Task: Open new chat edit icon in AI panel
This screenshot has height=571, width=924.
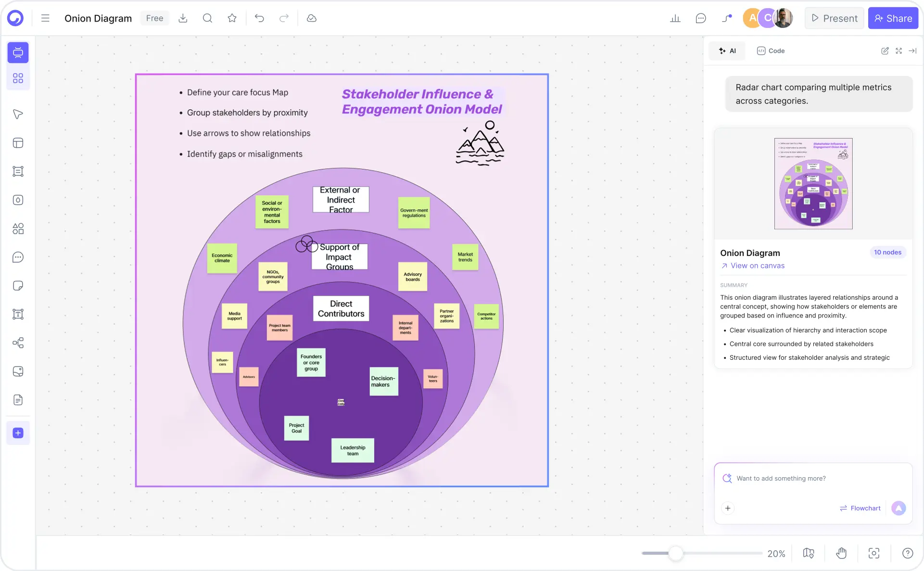Action: pos(885,51)
